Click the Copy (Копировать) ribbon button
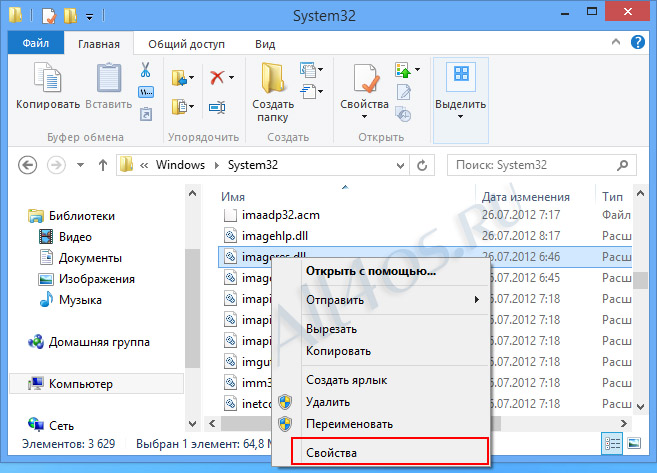The width and height of the screenshot is (657, 473). 48,86
